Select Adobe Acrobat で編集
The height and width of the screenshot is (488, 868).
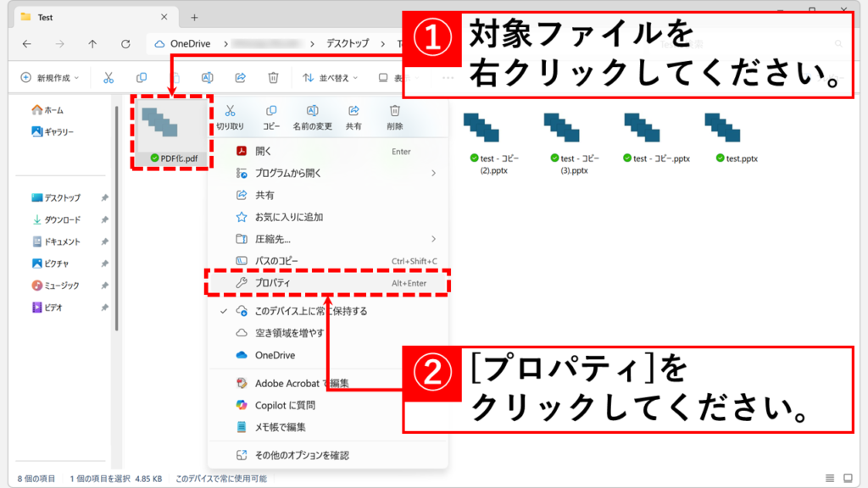(x=328, y=383)
